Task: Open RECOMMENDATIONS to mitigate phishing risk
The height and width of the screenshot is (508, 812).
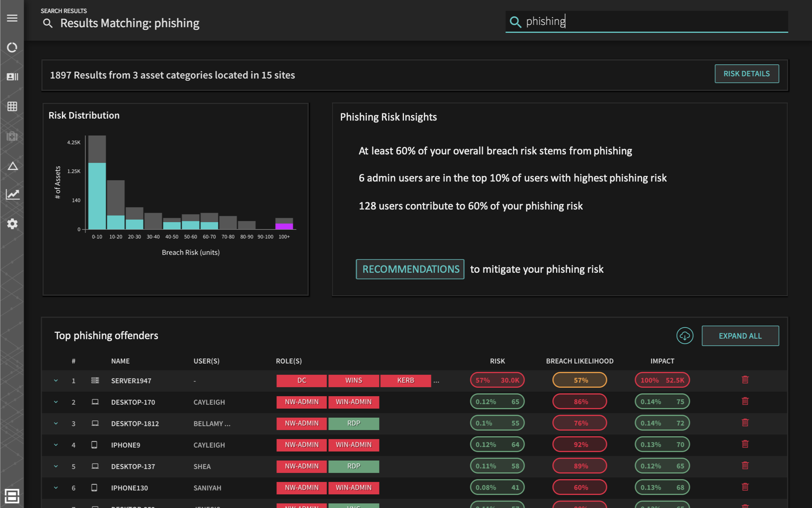Action: [410, 269]
